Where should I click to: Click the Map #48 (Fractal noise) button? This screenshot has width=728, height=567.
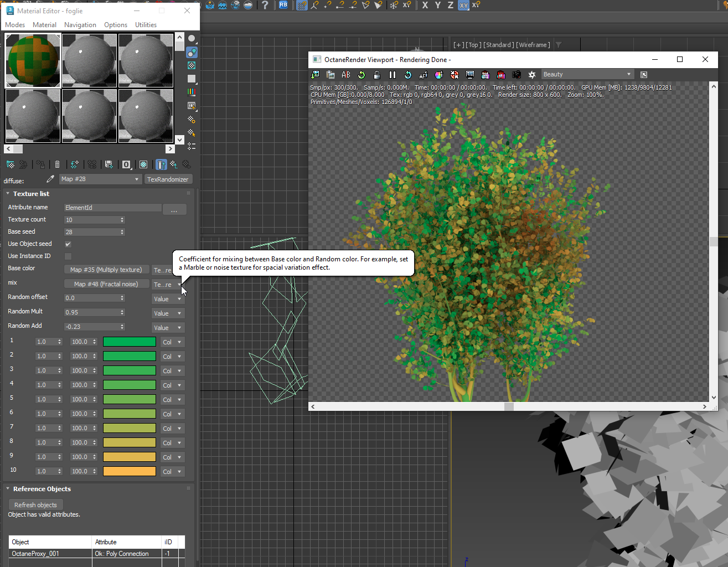point(106,284)
